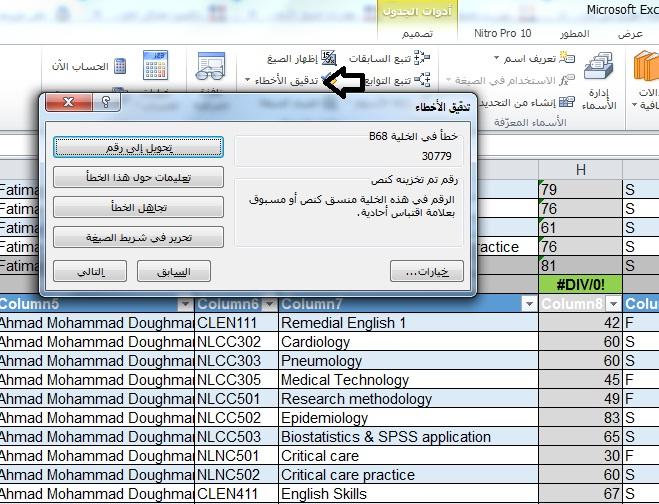Click Table Tools contextual tab (أدوات الجدول)
Screen dimensions: 659x504
[417, 11]
